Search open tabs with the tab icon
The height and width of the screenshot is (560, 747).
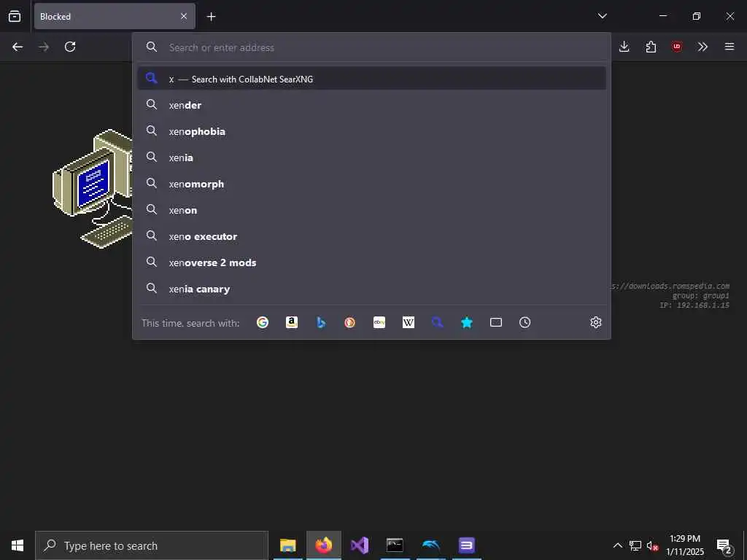click(x=496, y=322)
